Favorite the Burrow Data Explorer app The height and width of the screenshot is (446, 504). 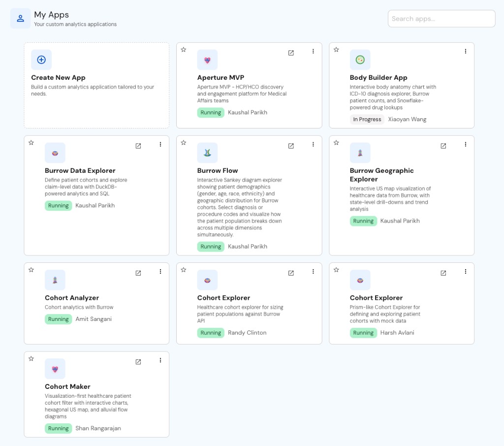coord(31,142)
